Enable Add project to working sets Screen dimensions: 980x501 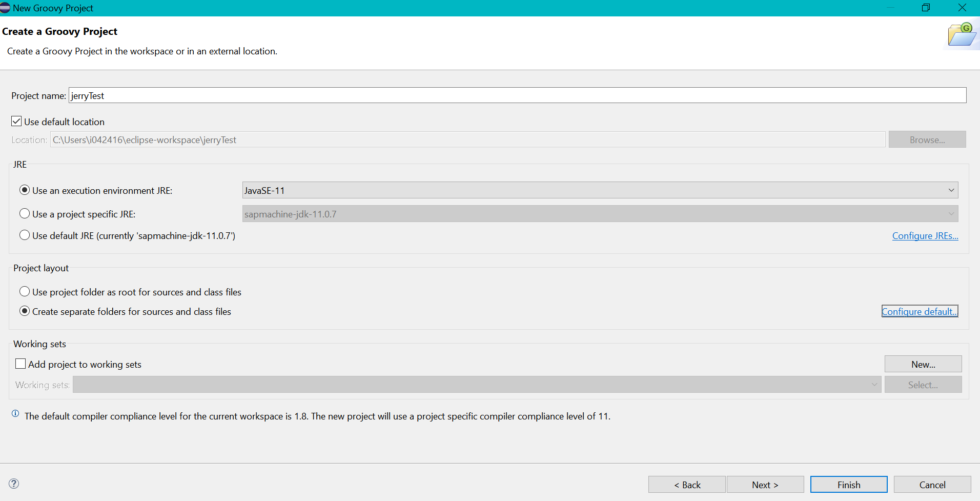(x=21, y=364)
